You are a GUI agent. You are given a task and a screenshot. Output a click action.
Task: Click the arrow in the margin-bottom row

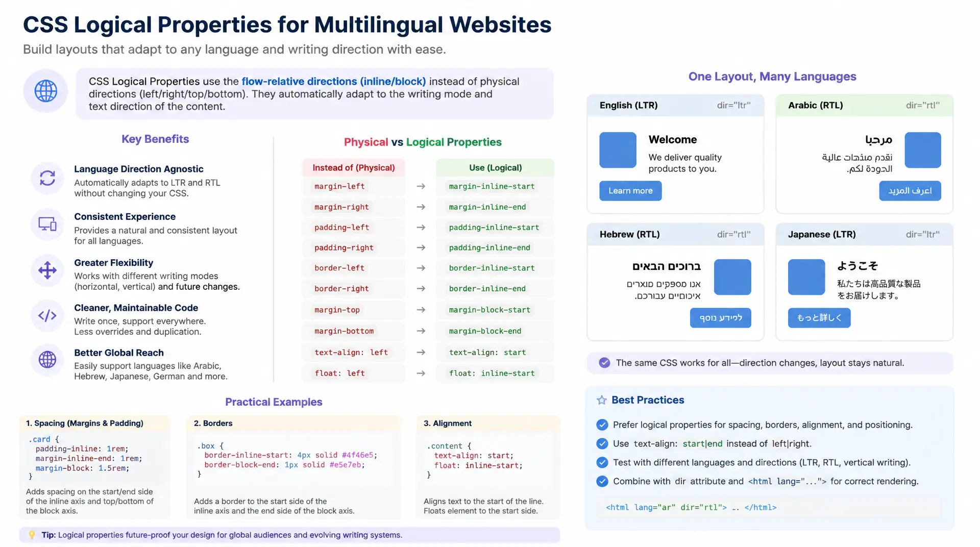421,331
